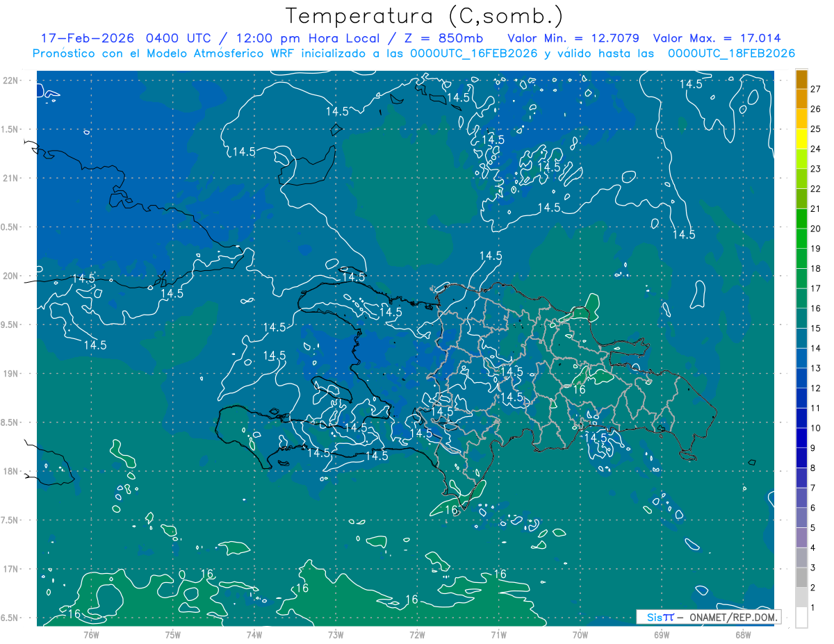Click longitude axis label '70W'
This screenshot has width=834, height=644.
(x=580, y=634)
